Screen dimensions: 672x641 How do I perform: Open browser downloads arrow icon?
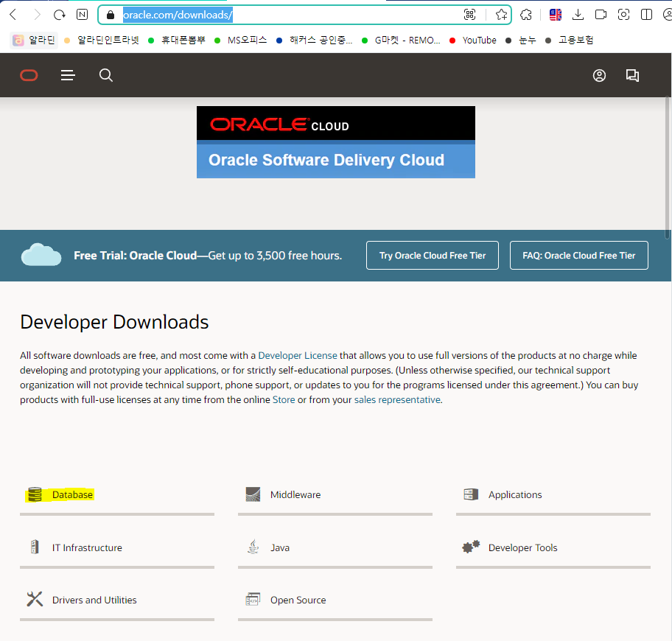point(578,15)
